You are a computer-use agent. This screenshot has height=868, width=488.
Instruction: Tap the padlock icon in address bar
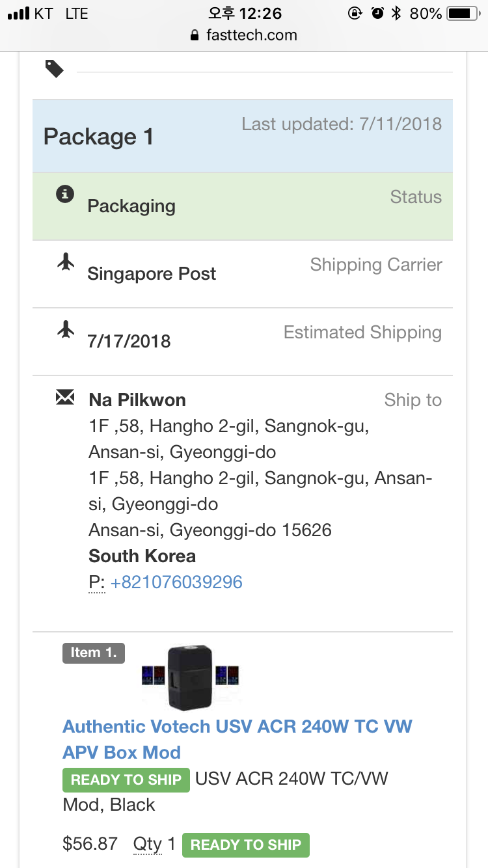[x=194, y=36]
